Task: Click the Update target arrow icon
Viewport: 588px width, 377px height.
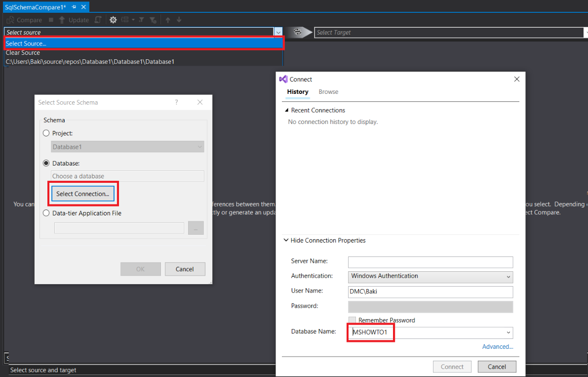Action: pos(62,20)
